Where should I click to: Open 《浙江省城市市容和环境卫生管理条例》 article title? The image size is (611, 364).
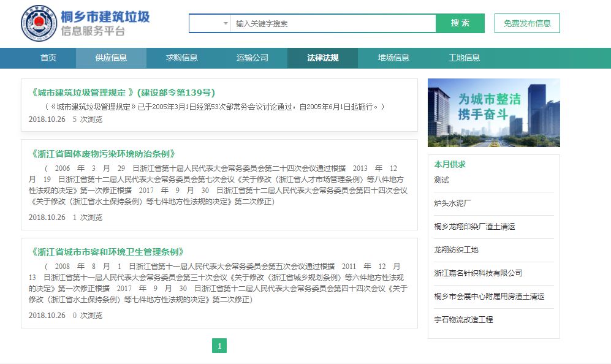(107, 252)
